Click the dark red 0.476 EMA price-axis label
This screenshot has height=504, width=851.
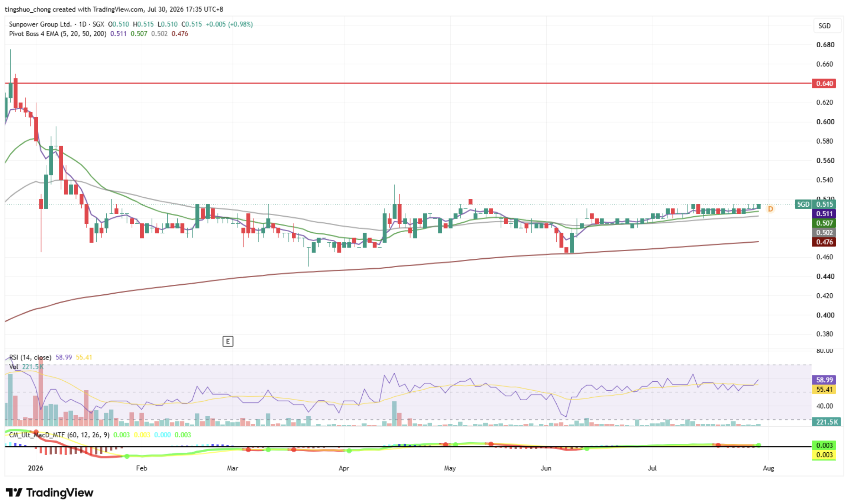click(x=824, y=242)
